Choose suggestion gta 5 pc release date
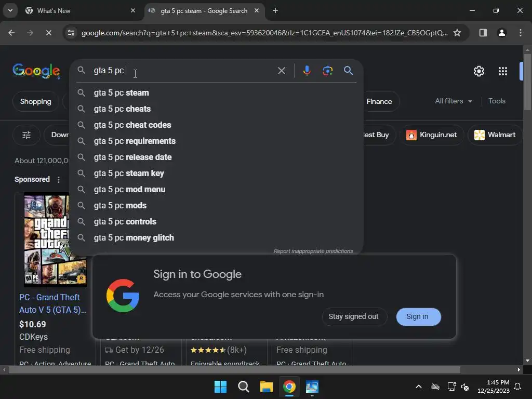Viewport: 532px width, 399px height. click(x=216, y=157)
